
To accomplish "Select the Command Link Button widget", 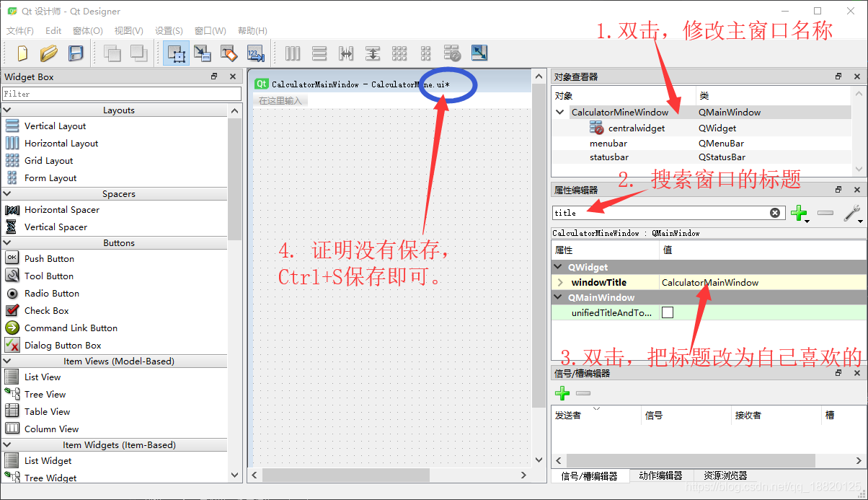I will click(71, 328).
